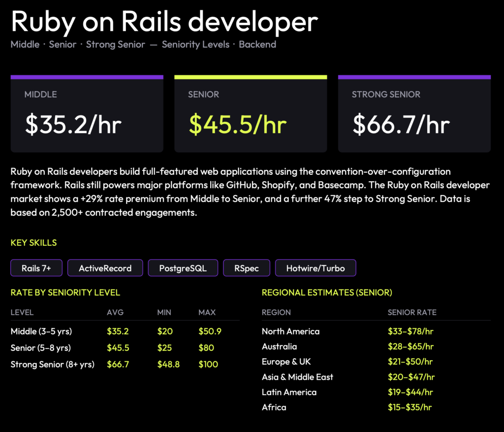The width and height of the screenshot is (504, 432).
Task: Click the STRONG SENIOR label in the card
Action: 386,94
